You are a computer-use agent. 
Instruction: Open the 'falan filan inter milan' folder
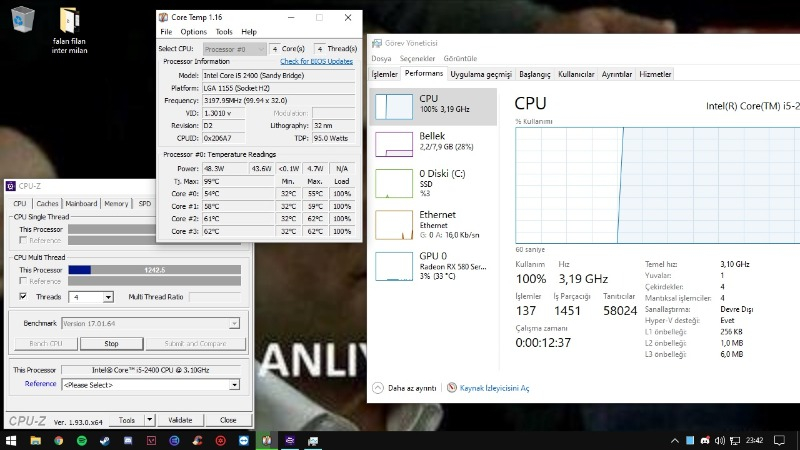pos(69,31)
